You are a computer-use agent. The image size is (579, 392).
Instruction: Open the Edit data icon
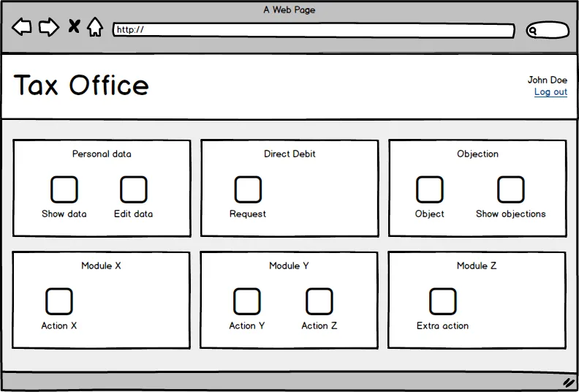(x=134, y=189)
